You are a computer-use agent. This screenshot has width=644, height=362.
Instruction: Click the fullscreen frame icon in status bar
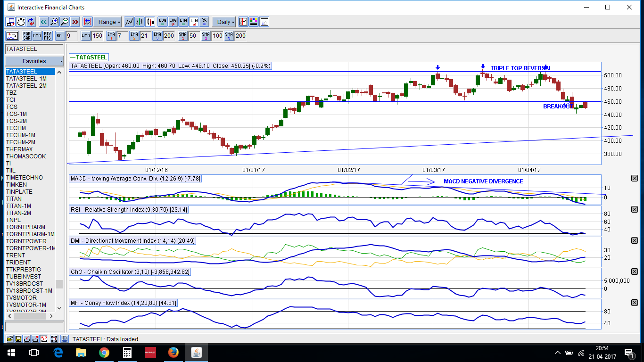54,339
